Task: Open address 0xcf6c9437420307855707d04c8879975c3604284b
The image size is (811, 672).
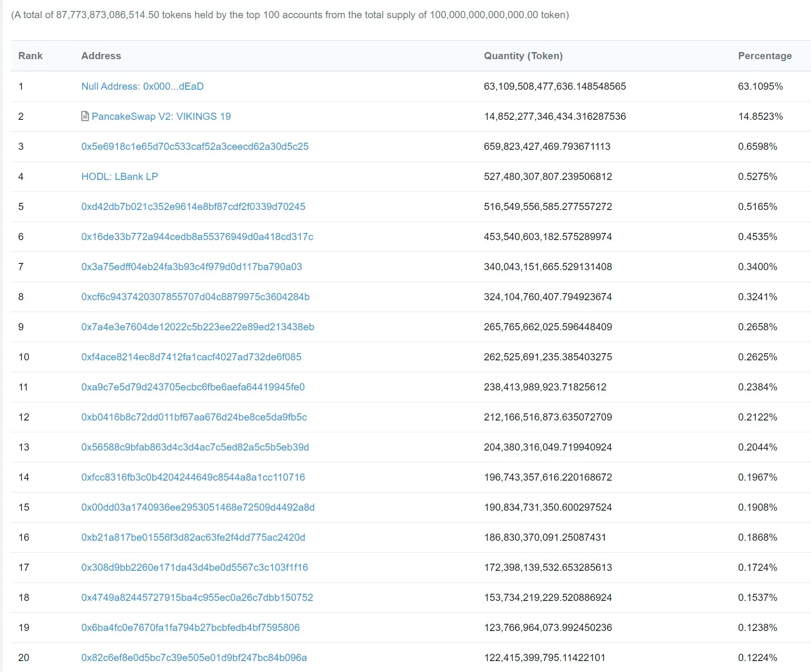Action: [x=195, y=297]
